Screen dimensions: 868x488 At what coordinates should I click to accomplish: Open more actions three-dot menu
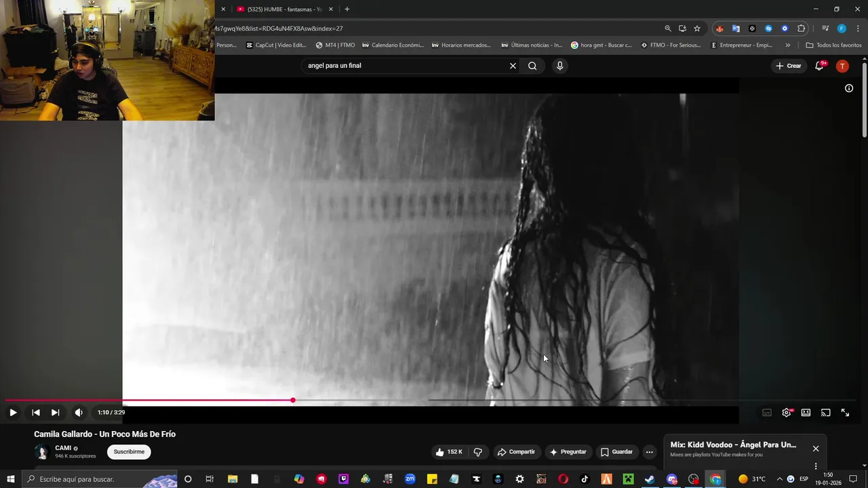(649, 452)
